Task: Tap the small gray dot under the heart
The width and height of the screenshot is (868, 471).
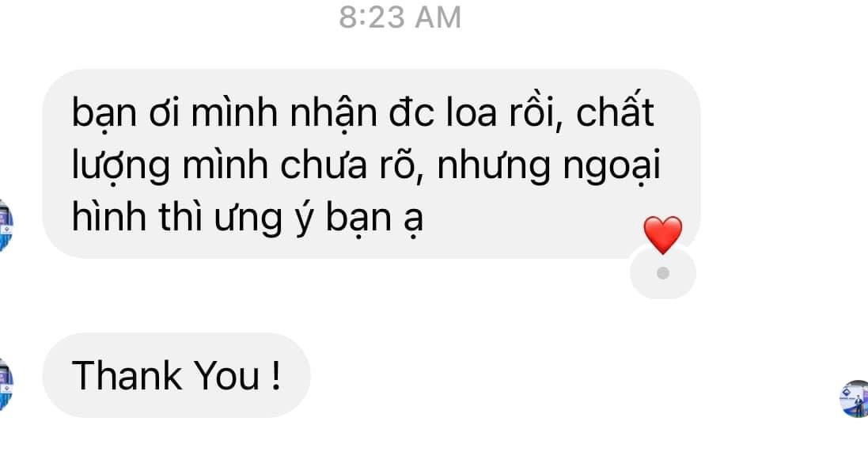Action: pyautogui.click(x=662, y=273)
